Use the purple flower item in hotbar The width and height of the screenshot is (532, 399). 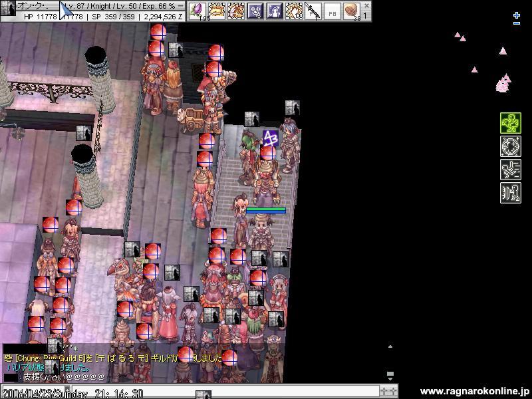pos(197,11)
